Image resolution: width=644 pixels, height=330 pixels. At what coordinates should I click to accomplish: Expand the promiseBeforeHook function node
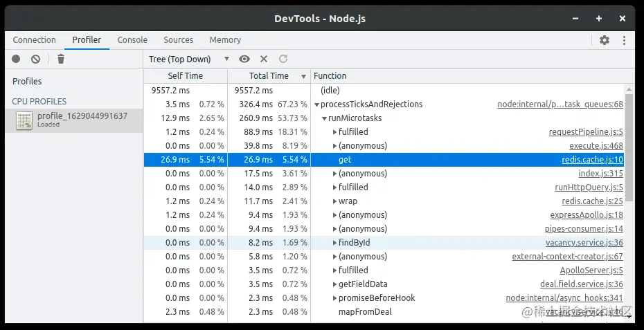coord(334,298)
